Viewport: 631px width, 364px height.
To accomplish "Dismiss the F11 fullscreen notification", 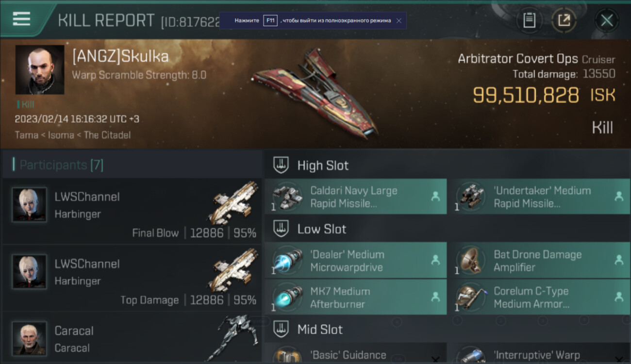I will pyautogui.click(x=399, y=21).
